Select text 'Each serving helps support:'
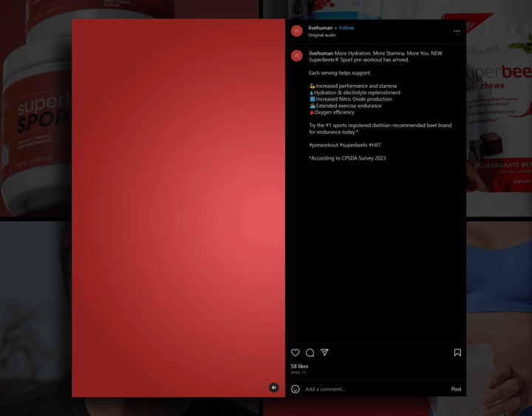This screenshot has height=416, width=532. point(340,72)
